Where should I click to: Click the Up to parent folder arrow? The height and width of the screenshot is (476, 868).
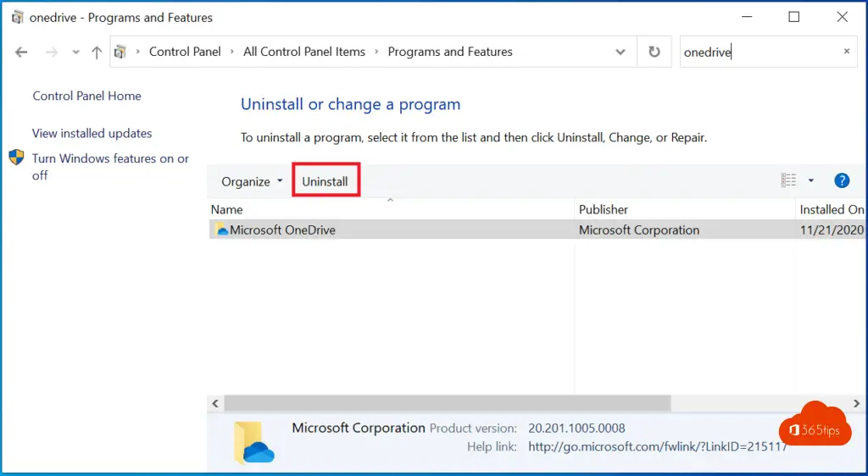click(97, 53)
